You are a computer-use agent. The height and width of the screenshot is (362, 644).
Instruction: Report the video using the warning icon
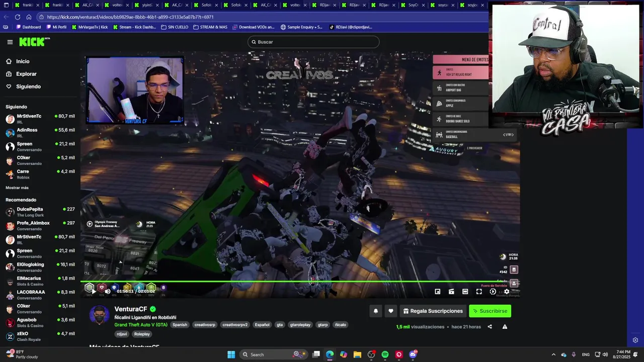tap(505, 327)
